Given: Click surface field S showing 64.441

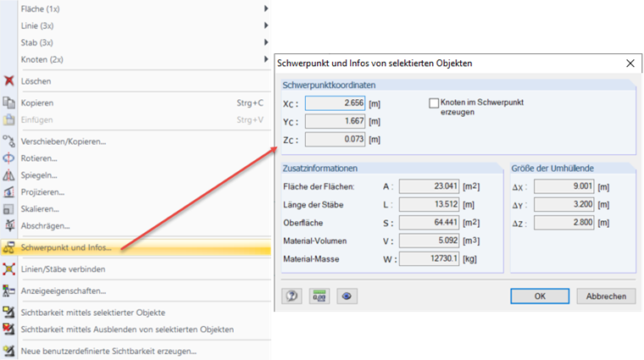Looking at the screenshot, I should 429,223.
